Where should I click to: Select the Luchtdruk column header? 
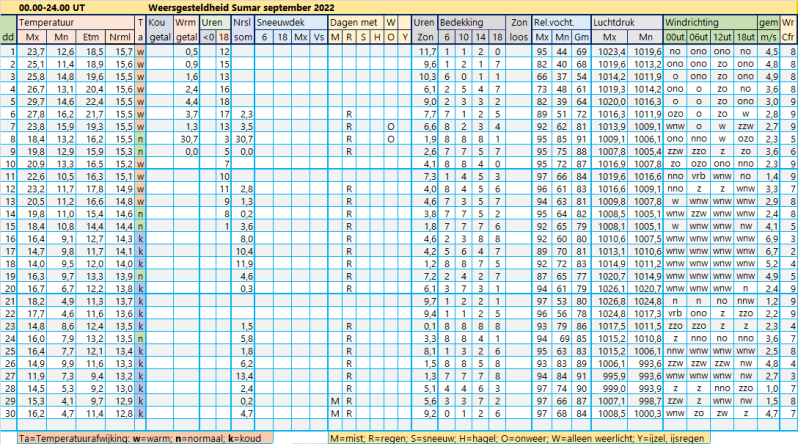(x=613, y=20)
